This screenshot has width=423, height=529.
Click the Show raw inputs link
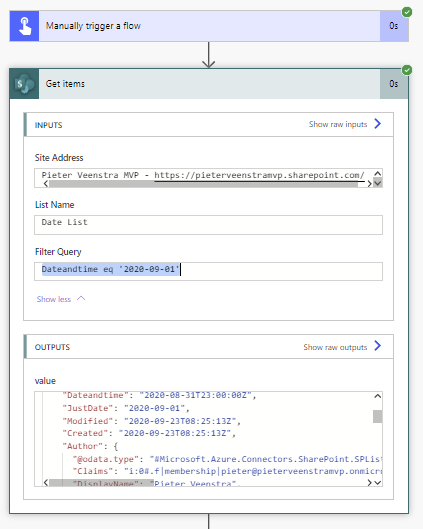coord(338,124)
